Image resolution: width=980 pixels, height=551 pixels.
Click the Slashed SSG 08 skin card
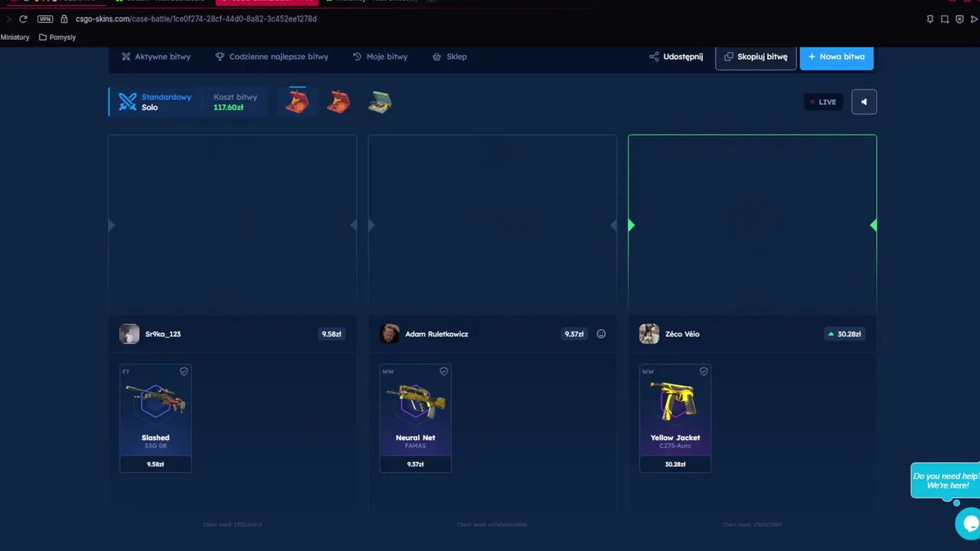click(155, 419)
